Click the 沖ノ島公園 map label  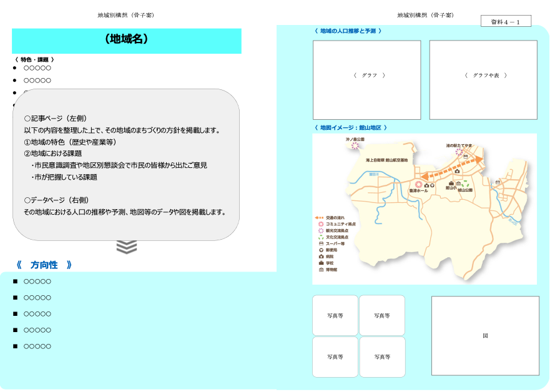click(x=355, y=139)
